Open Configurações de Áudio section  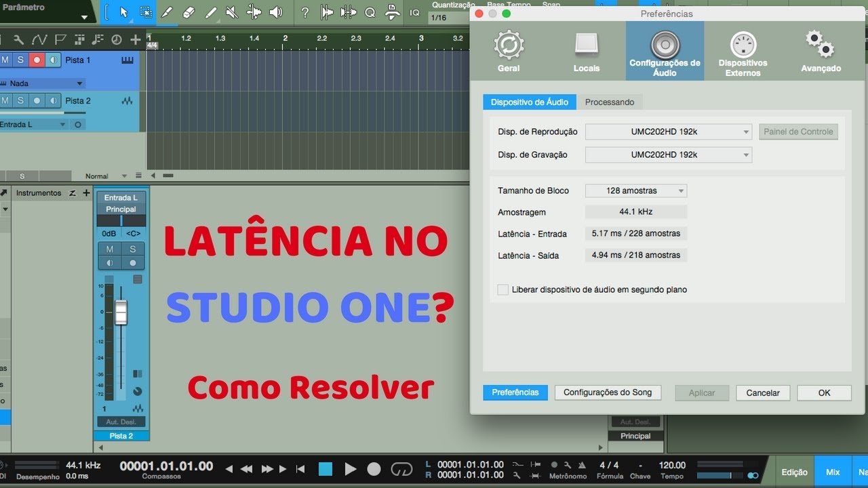click(665, 52)
